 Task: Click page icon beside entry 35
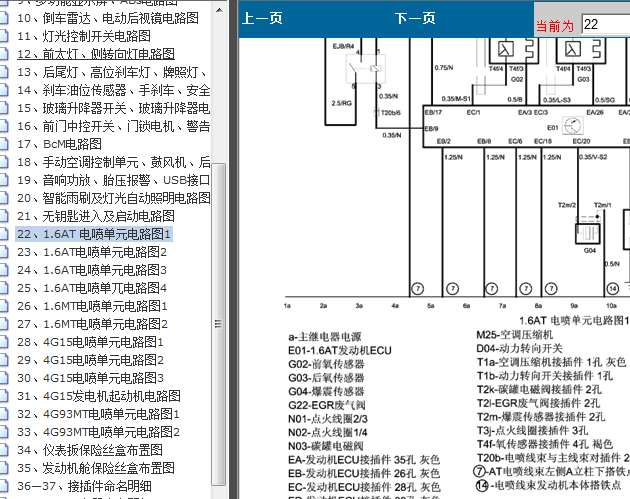(4, 468)
